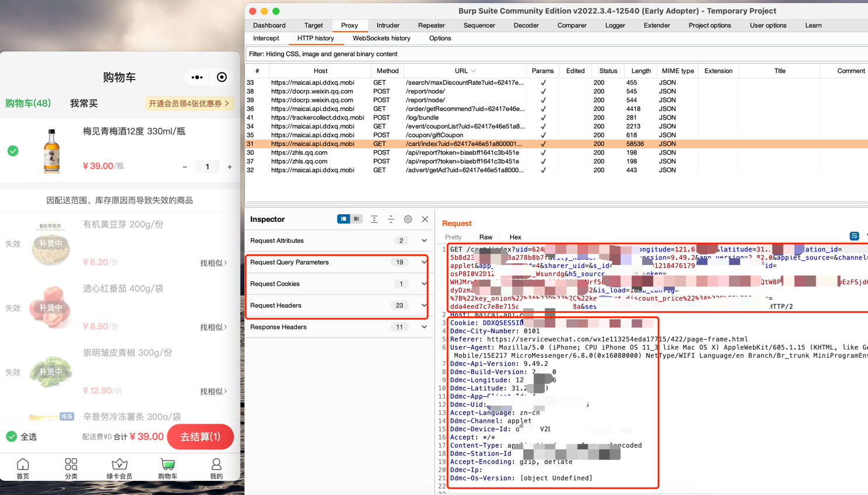Switch to WebSockets history sub-tab
This screenshot has width=868, height=495.
click(x=381, y=39)
